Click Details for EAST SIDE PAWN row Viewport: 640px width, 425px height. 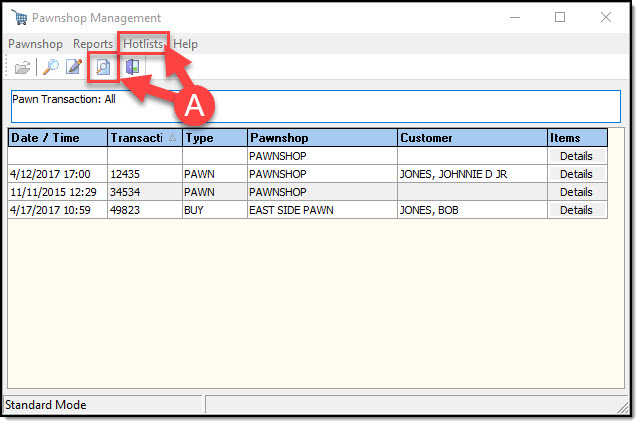[576, 210]
